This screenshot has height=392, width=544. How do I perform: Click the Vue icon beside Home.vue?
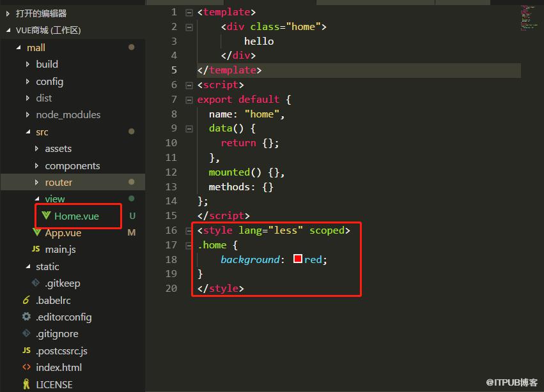pos(46,216)
